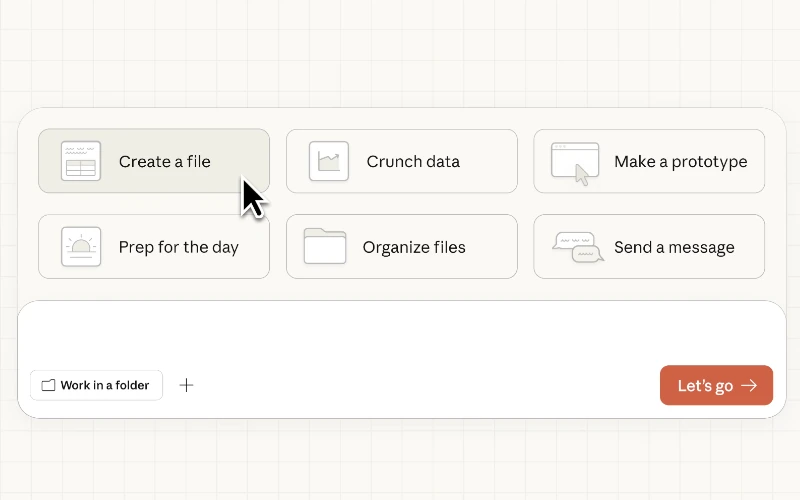Click the chart icon on Crunch data

coord(328,161)
